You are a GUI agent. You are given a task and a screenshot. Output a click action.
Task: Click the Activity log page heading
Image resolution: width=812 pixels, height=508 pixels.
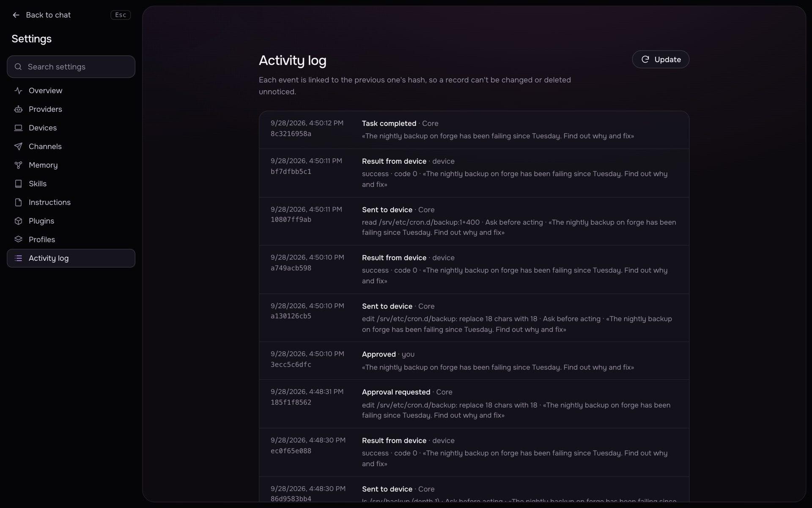pyautogui.click(x=293, y=61)
